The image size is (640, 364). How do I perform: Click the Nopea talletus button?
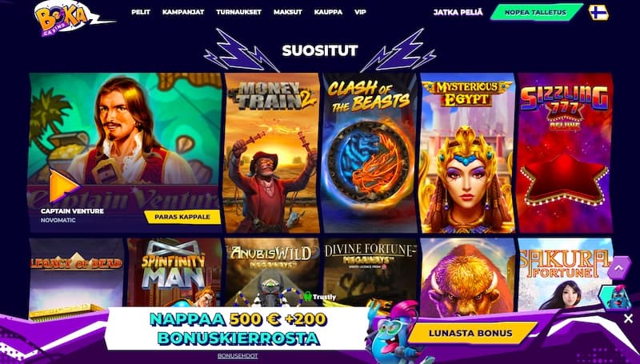click(x=536, y=12)
